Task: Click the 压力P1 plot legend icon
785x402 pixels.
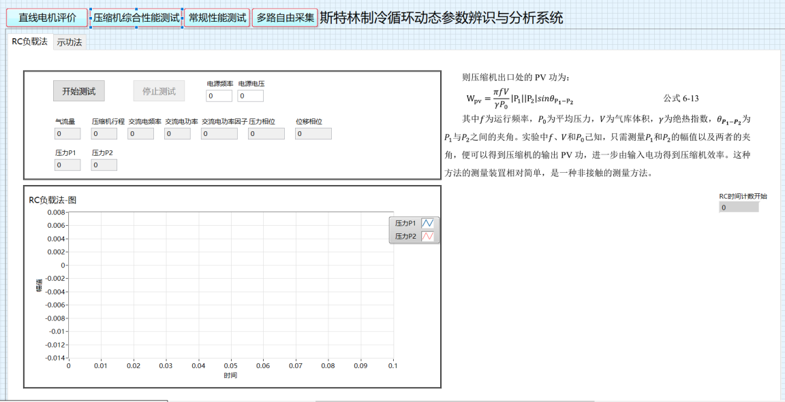Action: pyautogui.click(x=427, y=223)
